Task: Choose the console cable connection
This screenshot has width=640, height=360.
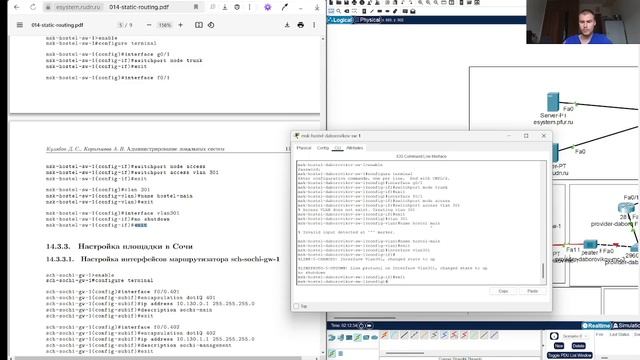Action: pyautogui.click(x=394, y=335)
